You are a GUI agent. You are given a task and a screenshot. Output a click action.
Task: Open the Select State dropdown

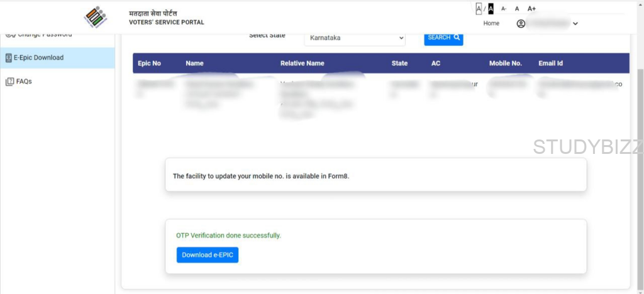pos(355,38)
